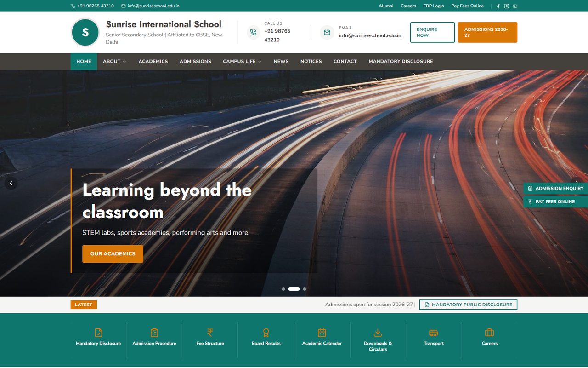Open the Board Results quick link
The width and height of the screenshot is (588, 368).
[266, 339]
